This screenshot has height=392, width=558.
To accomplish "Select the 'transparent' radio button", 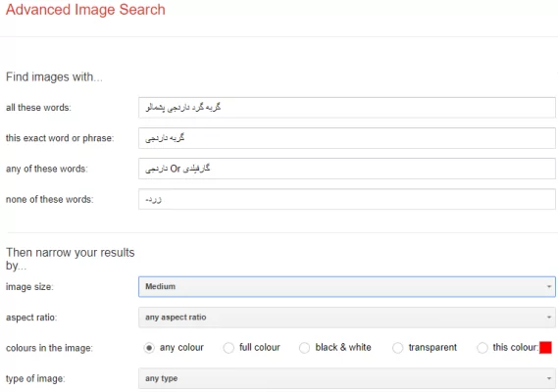I will 397,348.
